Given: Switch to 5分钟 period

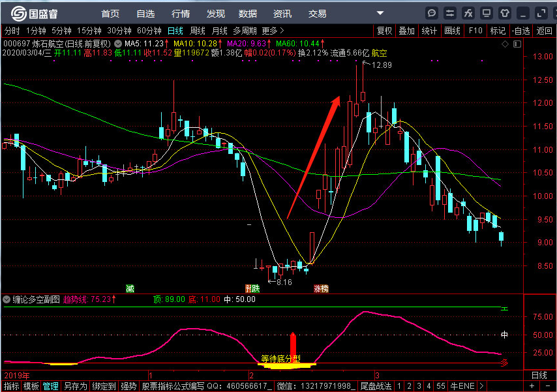Looking at the screenshot, I should 61,31.
